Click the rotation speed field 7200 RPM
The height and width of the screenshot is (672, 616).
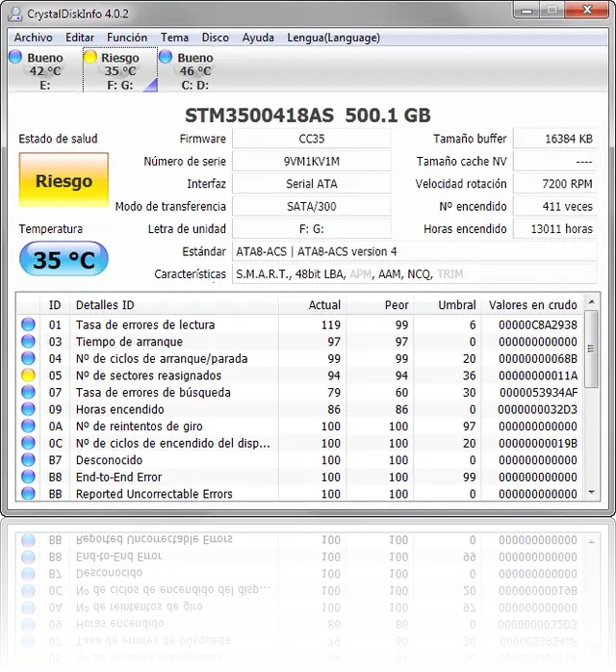click(555, 184)
